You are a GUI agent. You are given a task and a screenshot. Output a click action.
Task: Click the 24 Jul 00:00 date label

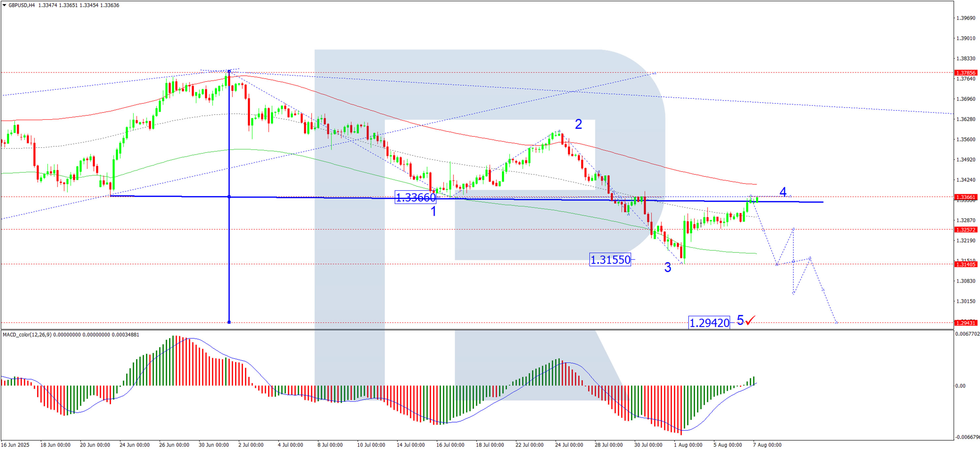click(x=569, y=445)
